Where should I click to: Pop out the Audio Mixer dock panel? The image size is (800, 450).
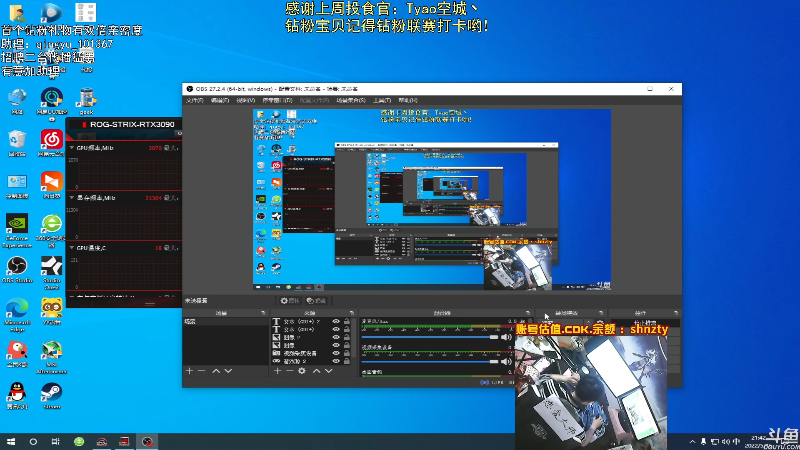click(528, 313)
